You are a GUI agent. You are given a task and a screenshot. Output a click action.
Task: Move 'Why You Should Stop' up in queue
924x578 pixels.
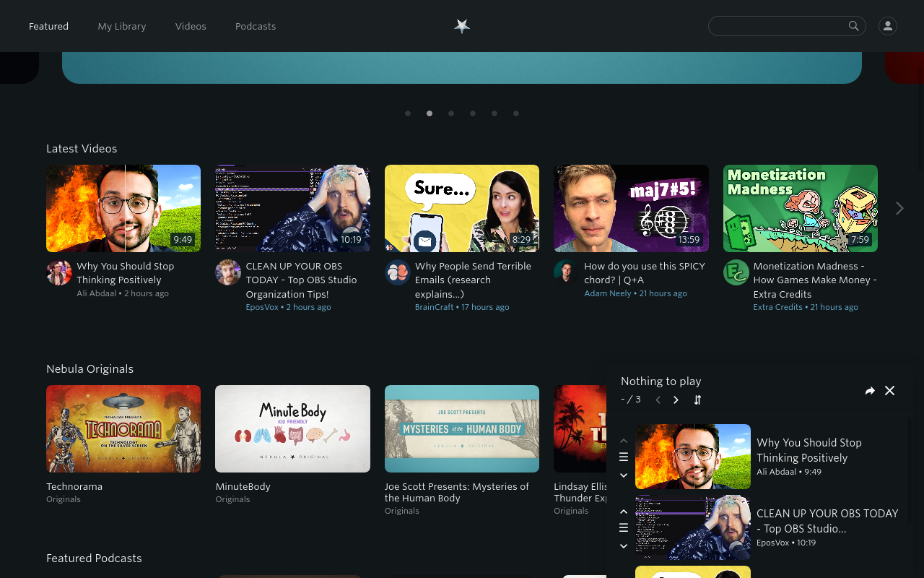pyautogui.click(x=624, y=441)
